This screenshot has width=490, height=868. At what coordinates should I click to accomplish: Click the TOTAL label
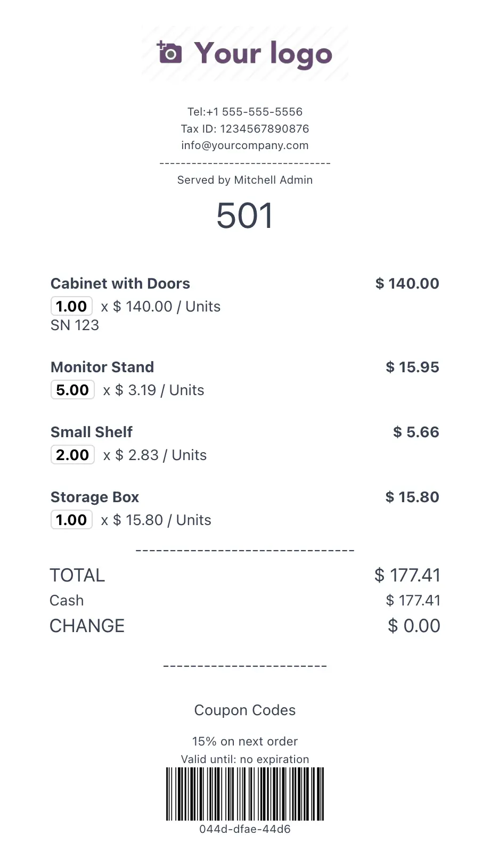(x=77, y=575)
